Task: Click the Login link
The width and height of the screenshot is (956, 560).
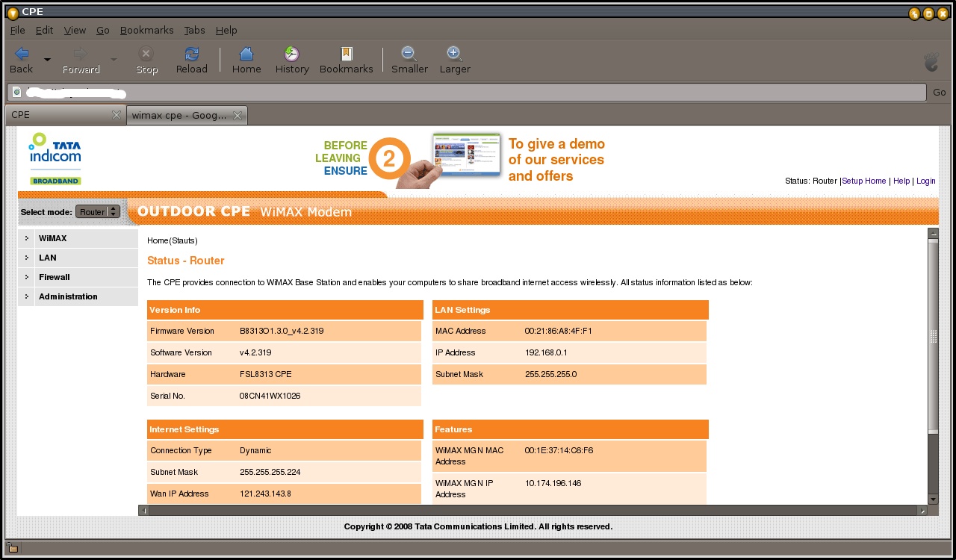Action: click(x=926, y=181)
